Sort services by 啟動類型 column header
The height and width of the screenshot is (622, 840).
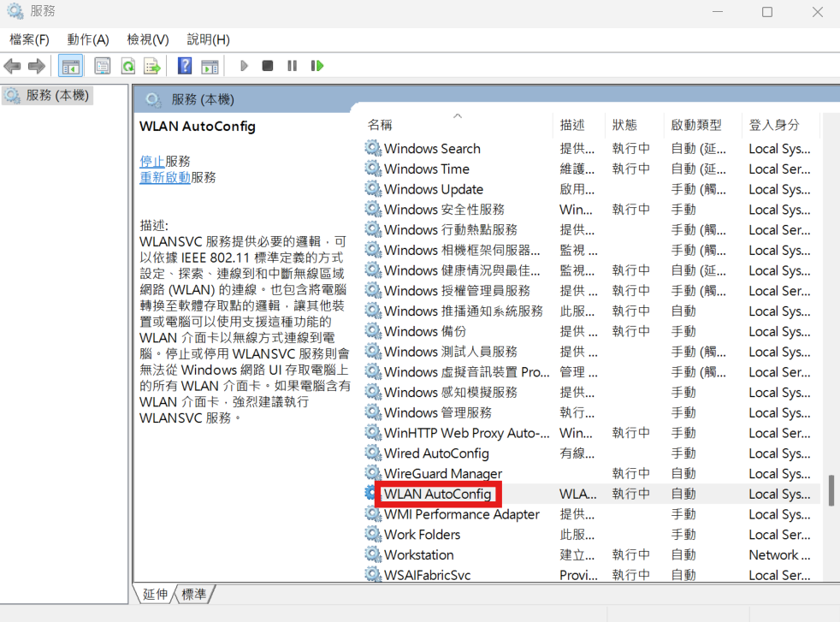pyautogui.click(x=695, y=125)
